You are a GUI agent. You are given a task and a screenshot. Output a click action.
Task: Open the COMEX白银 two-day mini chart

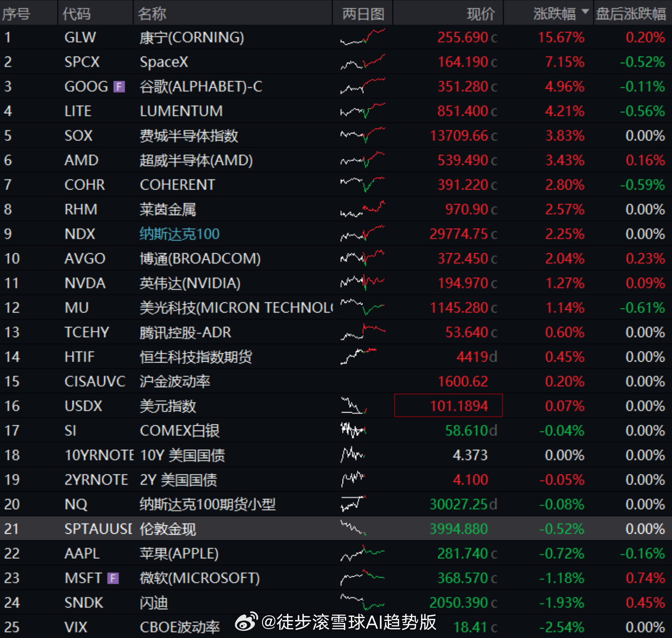(353, 430)
